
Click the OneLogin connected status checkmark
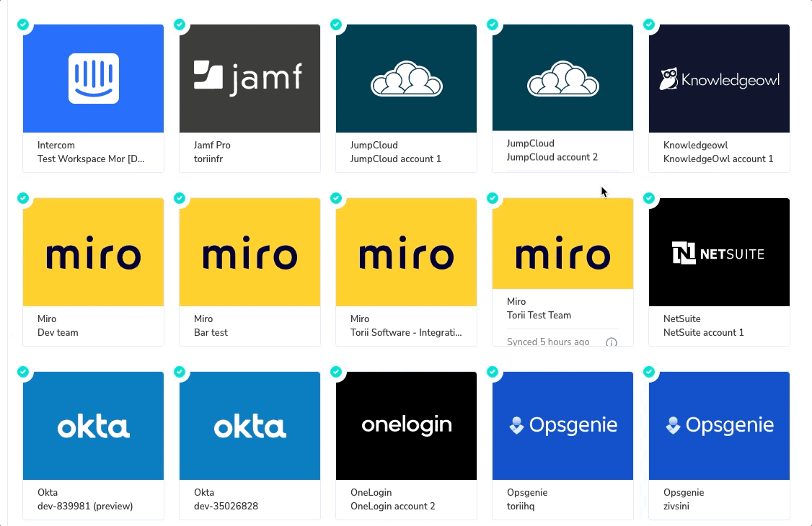pos(336,372)
